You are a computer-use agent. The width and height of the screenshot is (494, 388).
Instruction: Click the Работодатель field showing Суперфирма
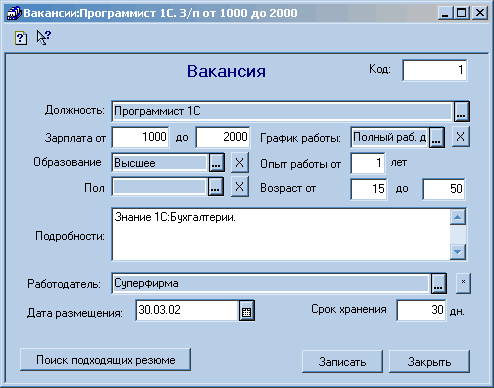coord(271,284)
